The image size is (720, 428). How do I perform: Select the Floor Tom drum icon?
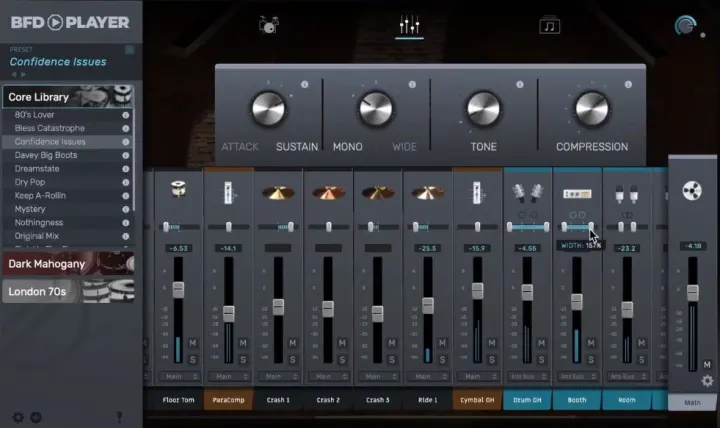178,189
